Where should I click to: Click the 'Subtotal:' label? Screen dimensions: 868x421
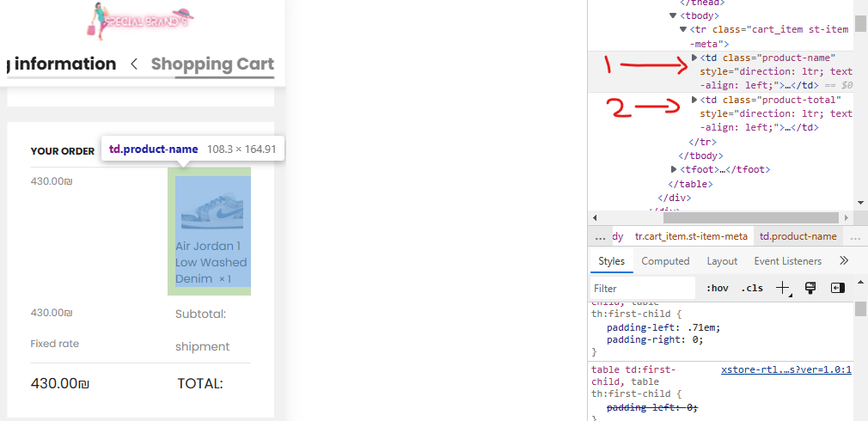201,314
